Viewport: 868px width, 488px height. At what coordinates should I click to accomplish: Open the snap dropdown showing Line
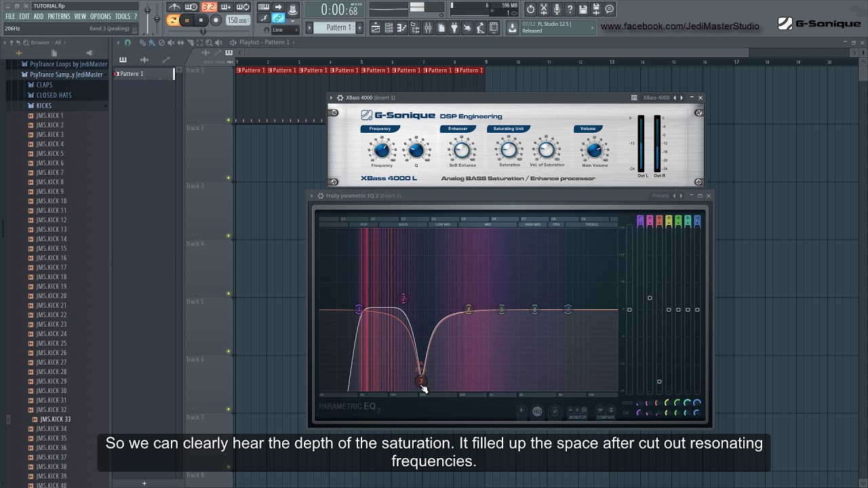click(x=285, y=30)
